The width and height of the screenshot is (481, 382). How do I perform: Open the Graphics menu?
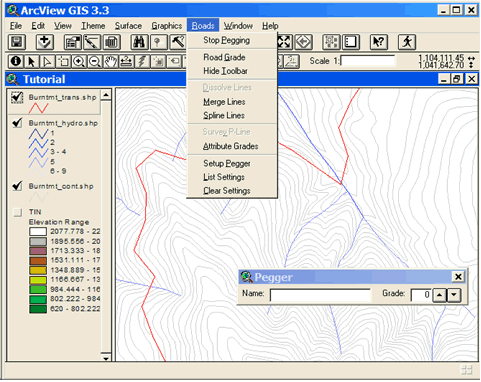click(x=167, y=26)
